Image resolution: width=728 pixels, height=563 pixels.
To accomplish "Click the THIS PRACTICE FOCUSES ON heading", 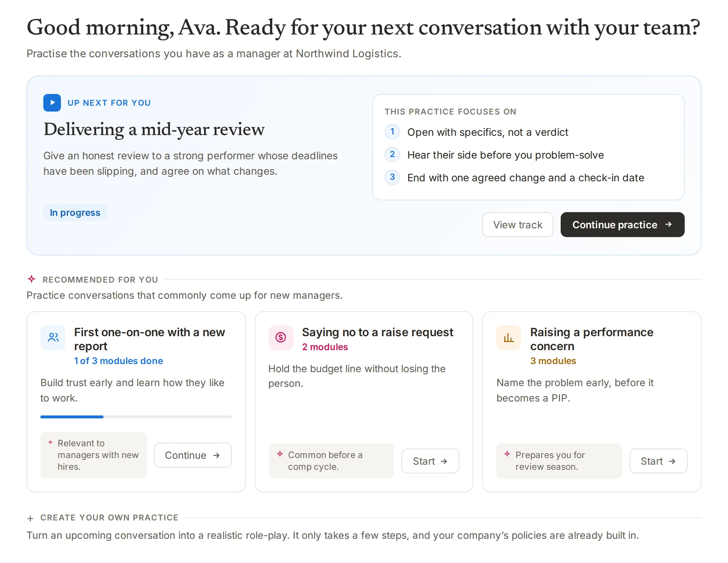I will click(x=451, y=112).
